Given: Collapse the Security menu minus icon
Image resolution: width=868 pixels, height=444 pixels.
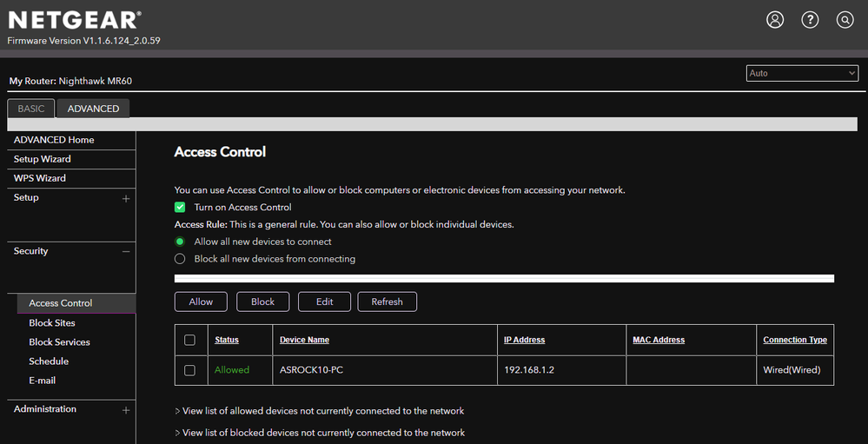Looking at the screenshot, I should tap(126, 251).
